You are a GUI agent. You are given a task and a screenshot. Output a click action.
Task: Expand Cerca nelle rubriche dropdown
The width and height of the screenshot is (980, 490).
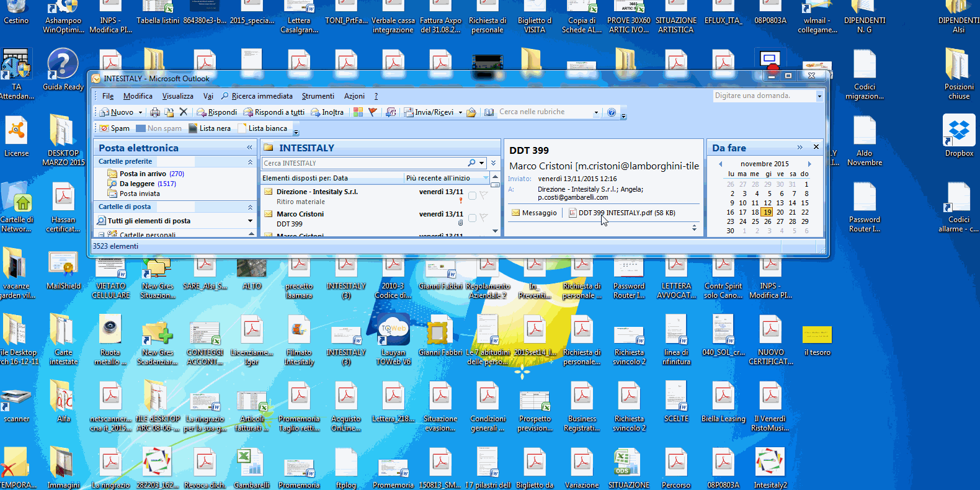(x=596, y=112)
